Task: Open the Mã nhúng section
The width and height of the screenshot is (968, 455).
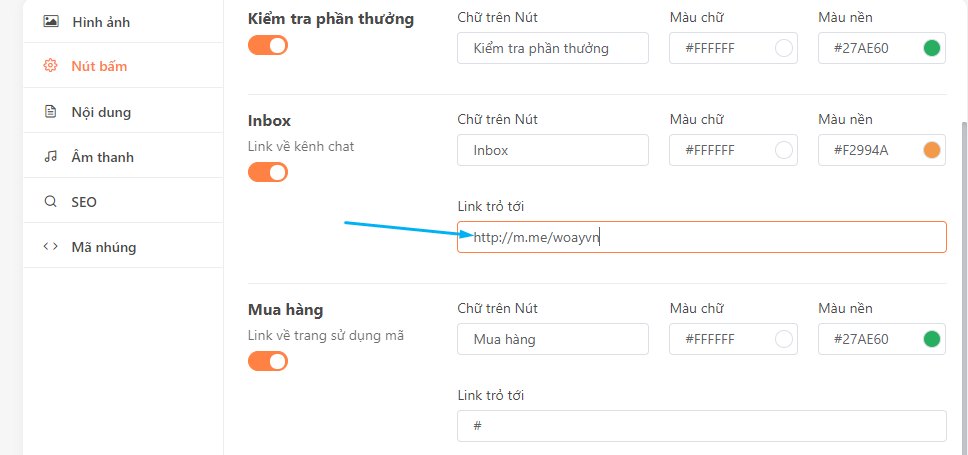Action: [104, 247]
